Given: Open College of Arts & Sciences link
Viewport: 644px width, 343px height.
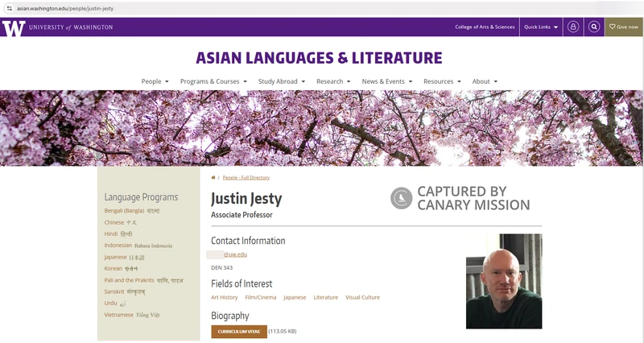Looking at the screenshot, I should [485, 27].
